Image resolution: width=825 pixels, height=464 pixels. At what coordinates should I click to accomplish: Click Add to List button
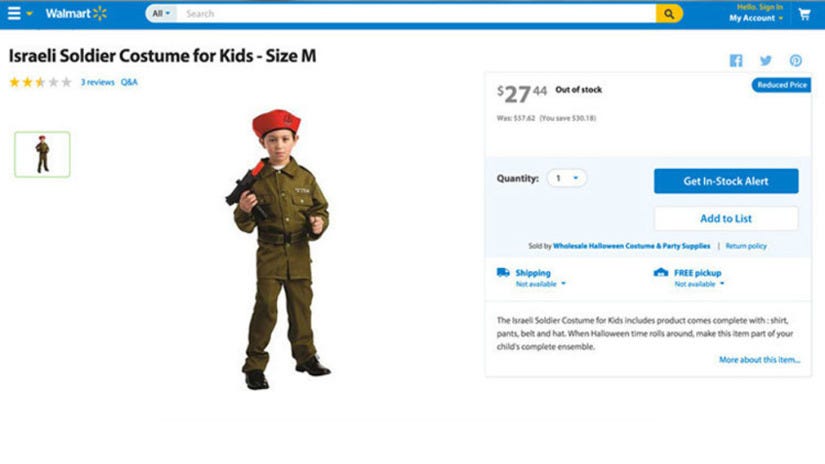click(x=726, y=218)
